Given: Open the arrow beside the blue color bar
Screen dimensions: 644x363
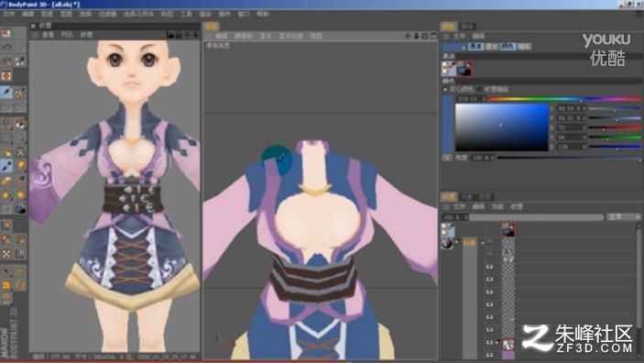Looking at the screenshot, I should 464,47.
